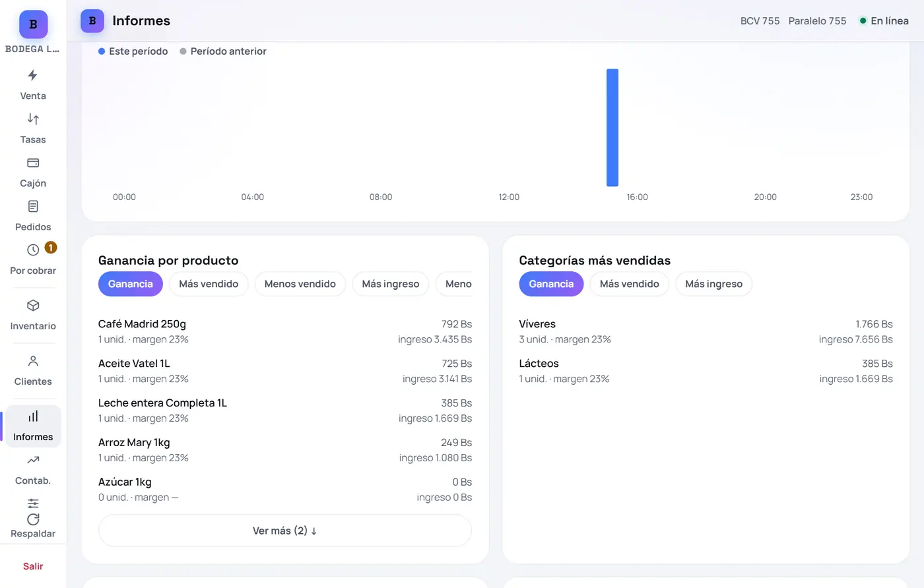Click the B logo beside the Informes title

click(x=92, y=21)
